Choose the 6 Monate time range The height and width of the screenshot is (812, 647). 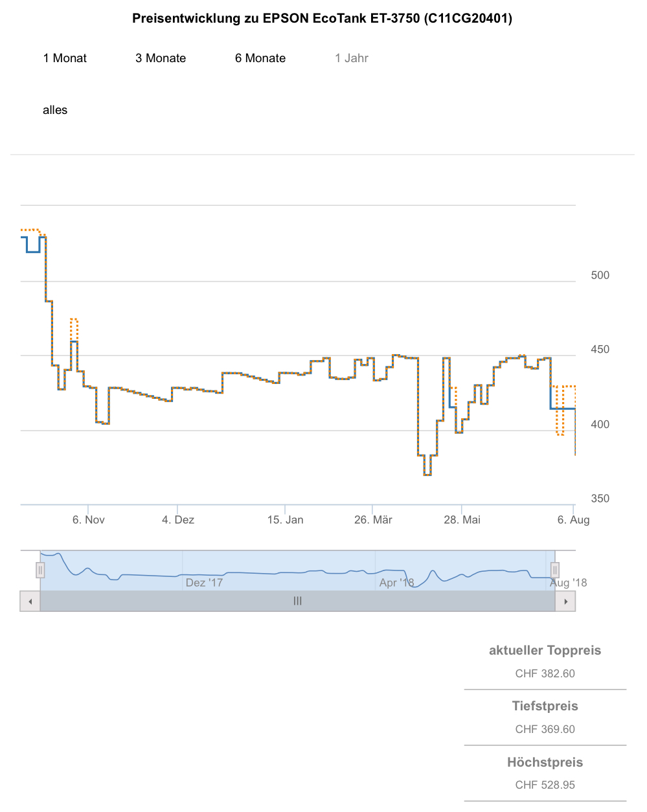tap(260, 58)
